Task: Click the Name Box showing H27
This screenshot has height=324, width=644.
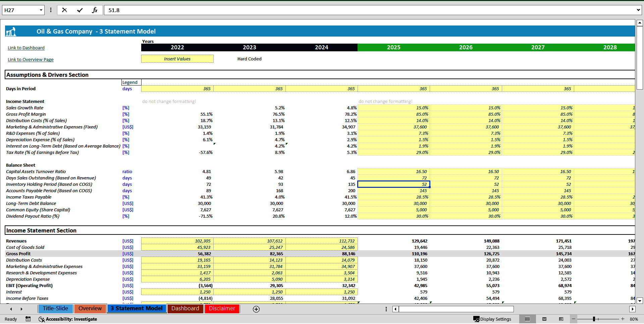Action: (x=20, y=10)
